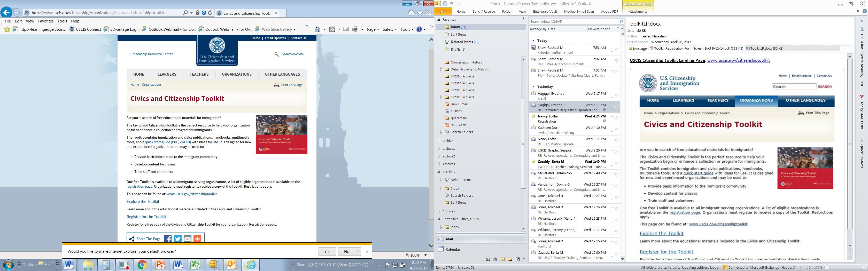
Task: Open the Enterprise Vault ribbon tab
Action: (x=545, y=11)
